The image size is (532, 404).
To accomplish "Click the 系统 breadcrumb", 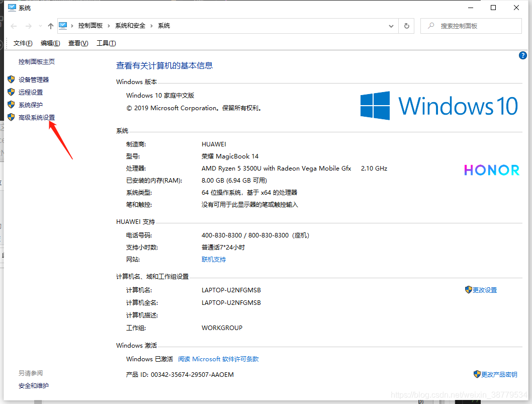I will [164, 26].
